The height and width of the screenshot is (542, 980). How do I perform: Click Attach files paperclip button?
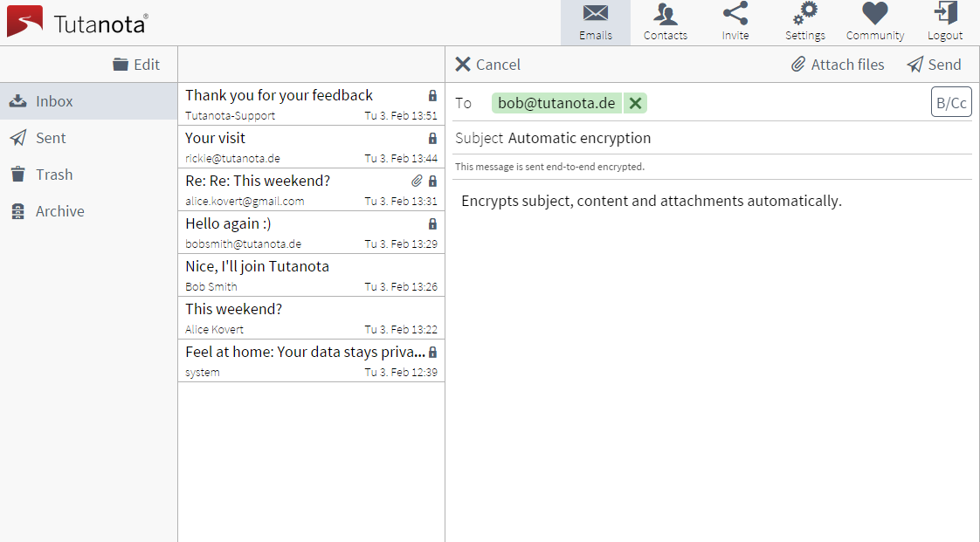pos(838,65)
